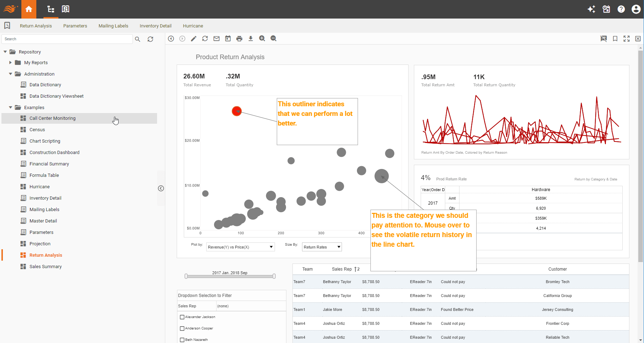
Task: Click the Team column header
Action: [x=307, y=269]
